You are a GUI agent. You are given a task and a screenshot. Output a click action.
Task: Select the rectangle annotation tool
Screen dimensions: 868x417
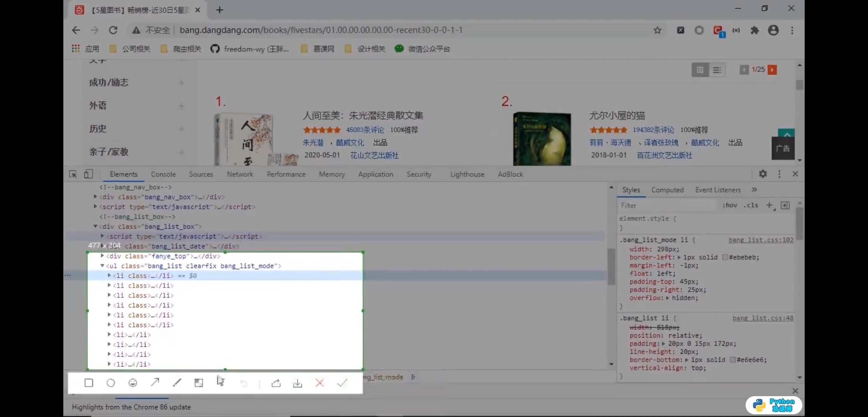(89, 383)
